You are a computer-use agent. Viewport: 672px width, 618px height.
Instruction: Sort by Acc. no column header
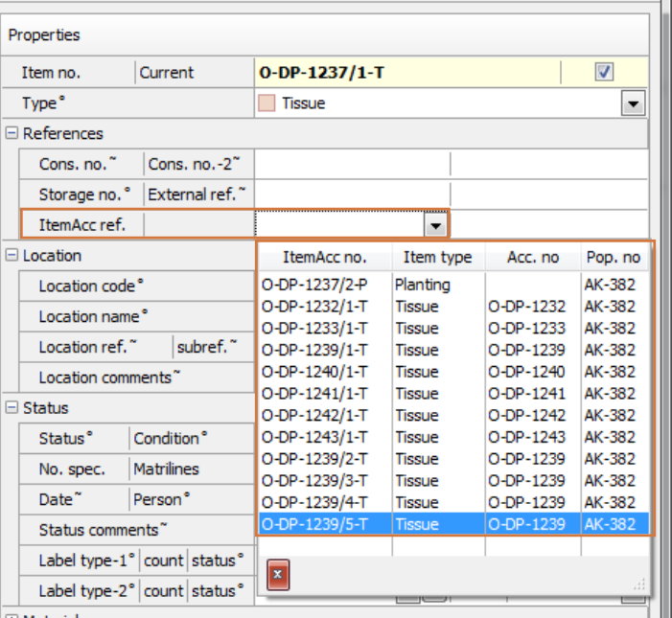533,258
